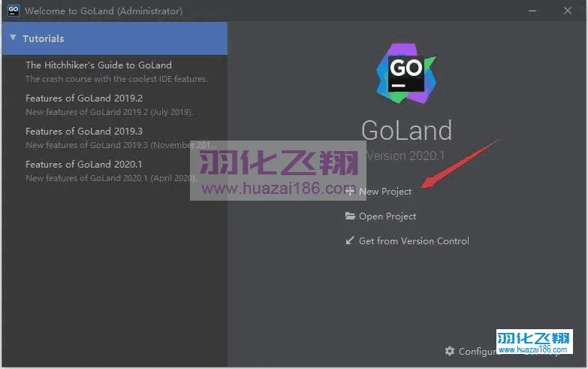
Task: Click the Tutorials header label
Action: tap(43, 38)
